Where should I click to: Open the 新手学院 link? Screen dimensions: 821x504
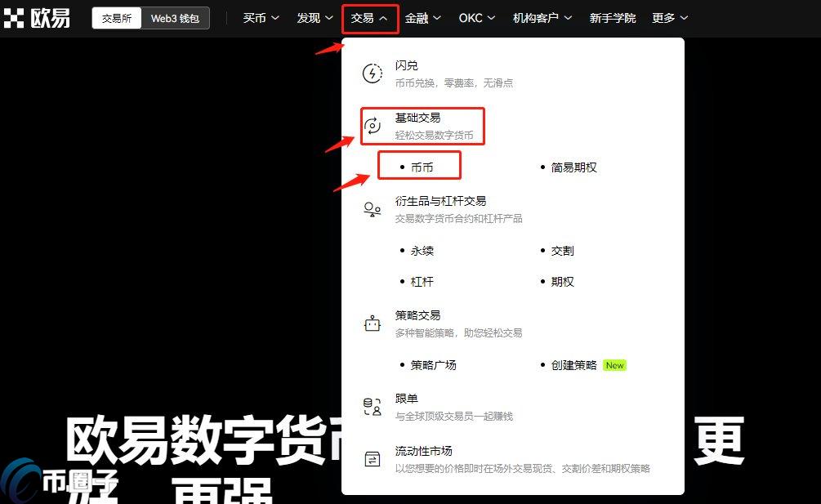tap(612, 18)
